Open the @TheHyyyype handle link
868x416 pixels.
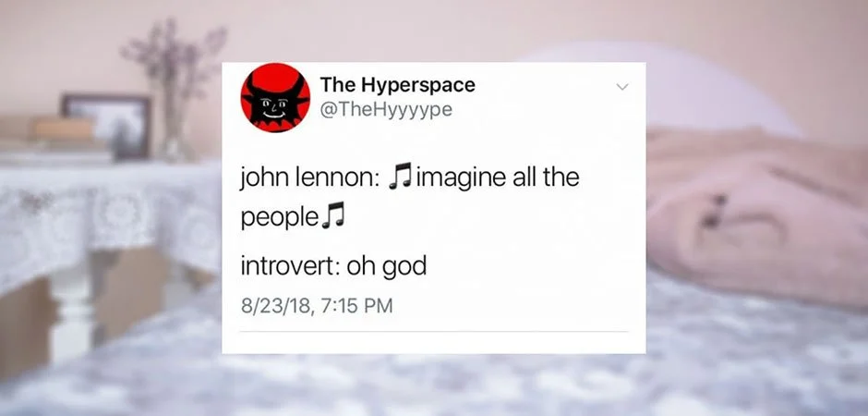[x=386, y=110]
